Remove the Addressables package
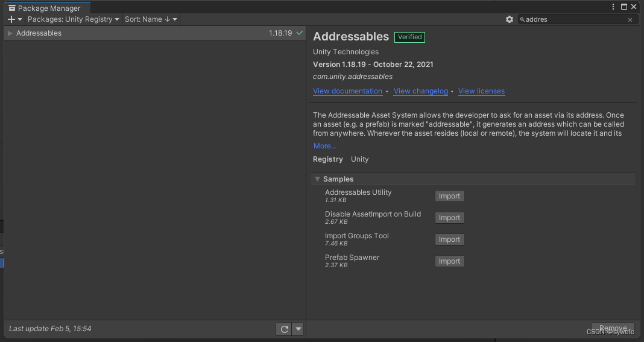 pyautogui.click(x=613, y=329)
